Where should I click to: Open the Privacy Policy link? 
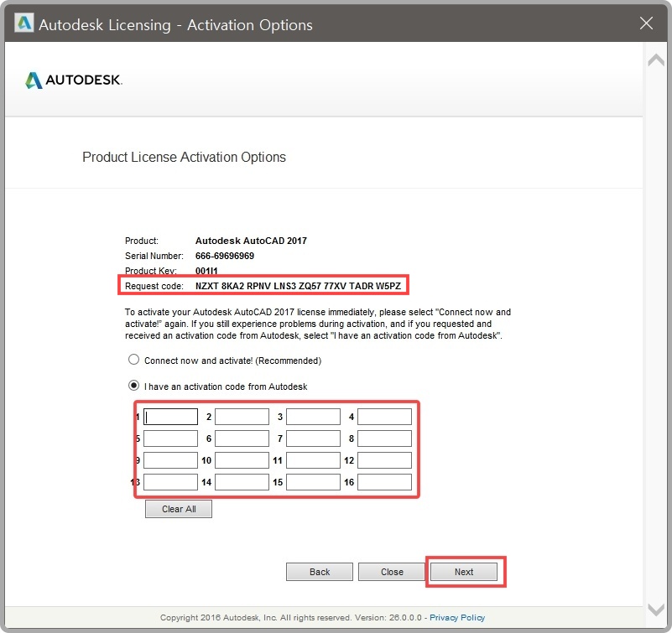(x=457, y=618)
